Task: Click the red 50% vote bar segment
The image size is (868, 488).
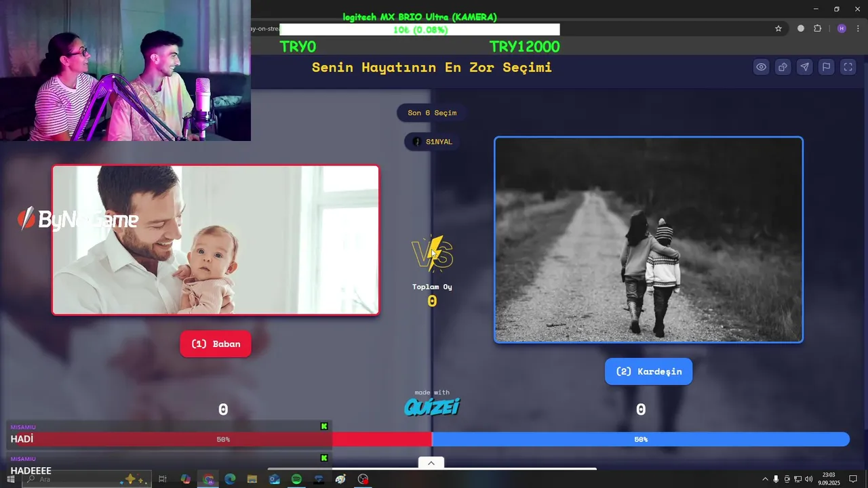Action: [223, 439]
